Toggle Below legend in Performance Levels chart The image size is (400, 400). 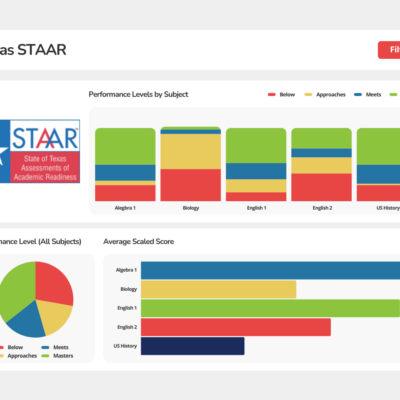click(282, 95)
